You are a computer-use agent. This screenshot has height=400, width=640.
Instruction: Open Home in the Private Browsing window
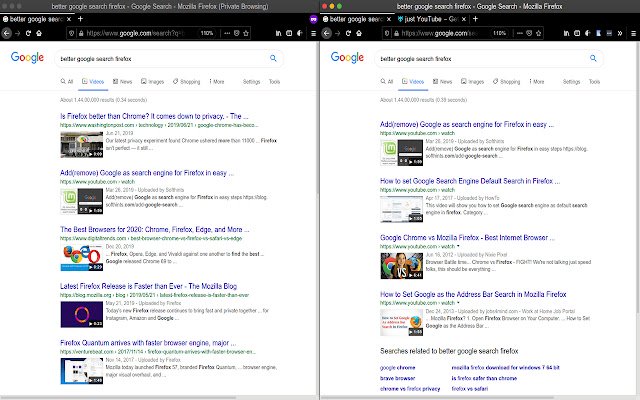(x=39, y=33)
